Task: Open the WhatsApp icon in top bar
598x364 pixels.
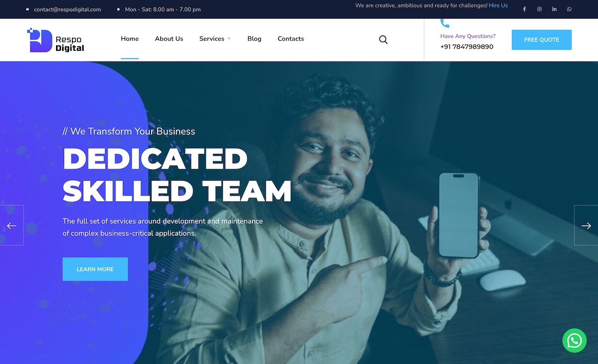Action: (x=569, y=9)
